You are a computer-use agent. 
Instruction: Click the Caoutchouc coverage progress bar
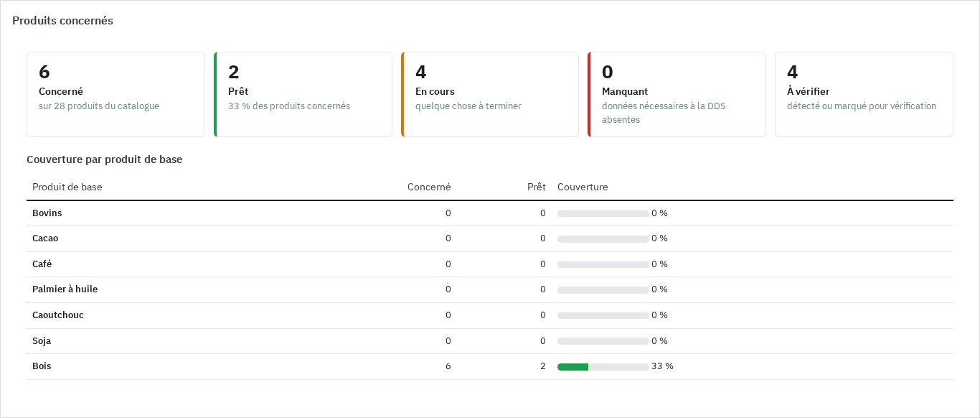click(603, 316)
